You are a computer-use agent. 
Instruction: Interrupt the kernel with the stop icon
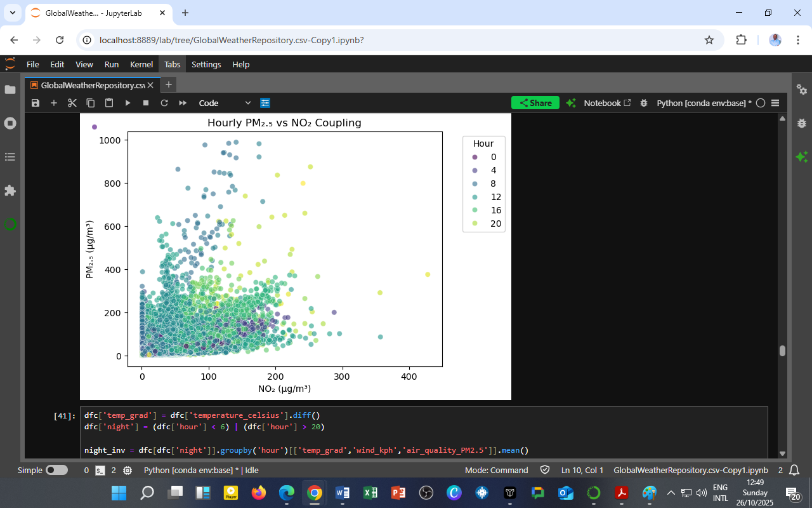[146, 103]
